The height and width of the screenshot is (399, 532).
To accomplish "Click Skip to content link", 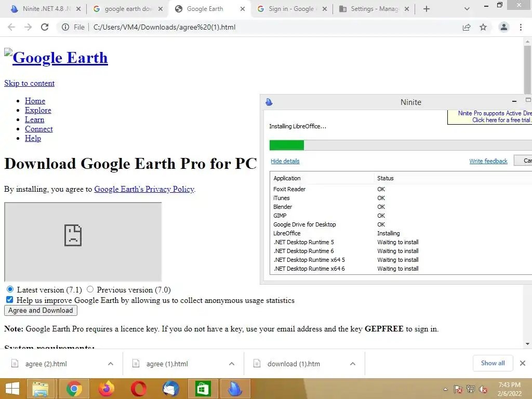I will 29,83.
